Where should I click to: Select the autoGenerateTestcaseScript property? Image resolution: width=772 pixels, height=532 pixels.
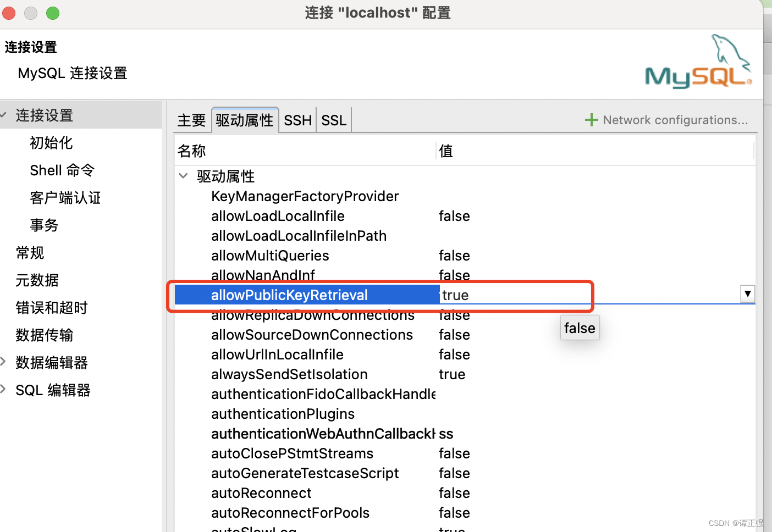(x=305, y=473)
